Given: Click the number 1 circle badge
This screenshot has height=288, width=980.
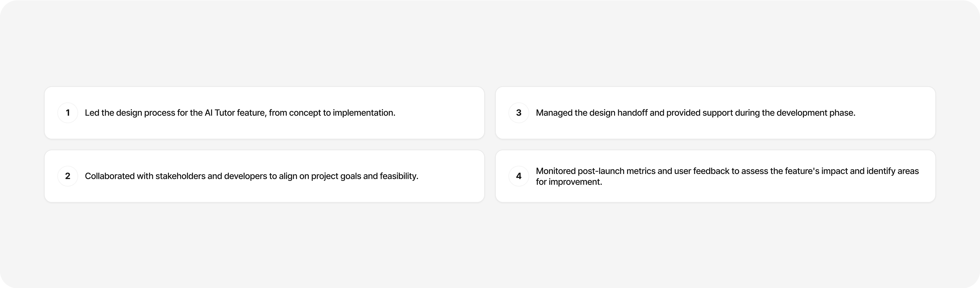Looking at the screenshot, I should [x=68, y=113].
